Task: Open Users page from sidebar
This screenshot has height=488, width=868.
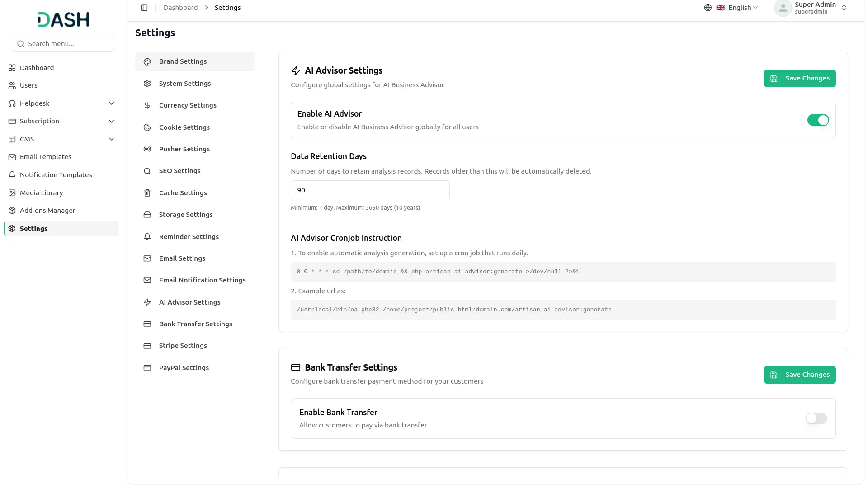Action: 61,85
